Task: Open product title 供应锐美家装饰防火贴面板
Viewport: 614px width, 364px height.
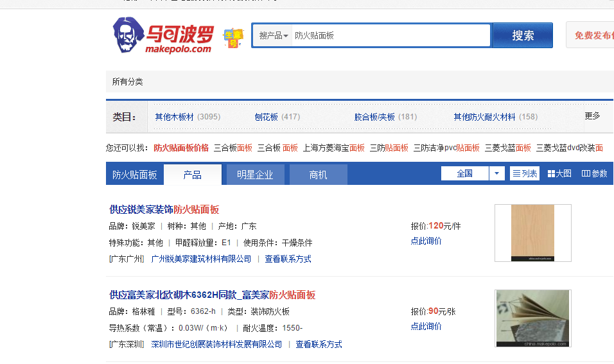Action: click(x=164, y=209)
